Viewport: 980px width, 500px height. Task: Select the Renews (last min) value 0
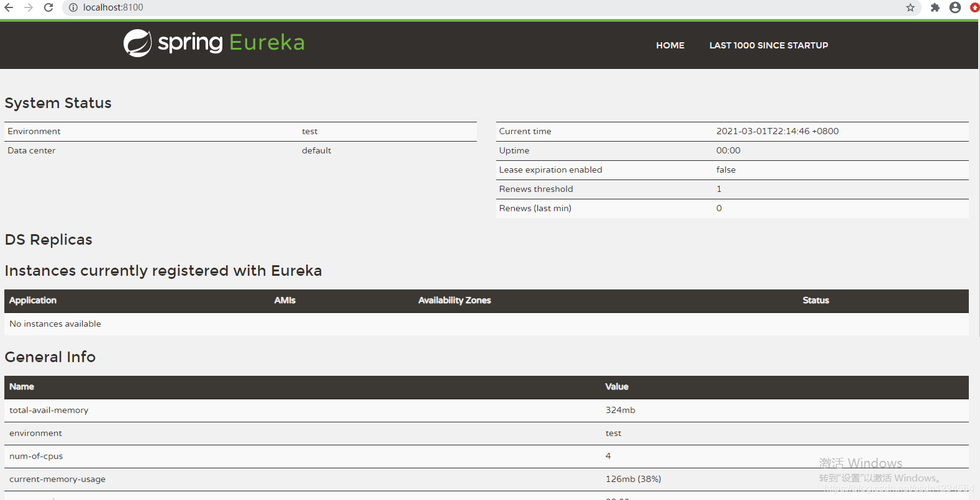(719, 208)
